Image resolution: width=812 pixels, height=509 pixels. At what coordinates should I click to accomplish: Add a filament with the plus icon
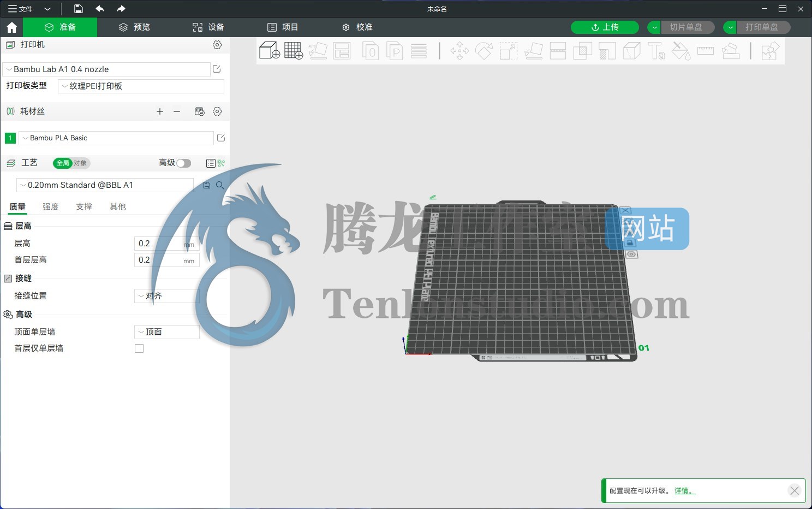pyautogui.click(x=160, y=111)
